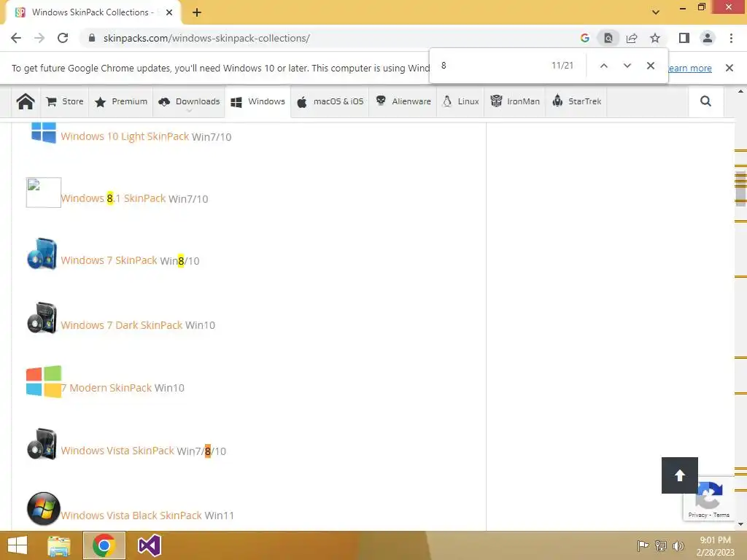Open the macOS & iOS menu

(x=330, y=101)
